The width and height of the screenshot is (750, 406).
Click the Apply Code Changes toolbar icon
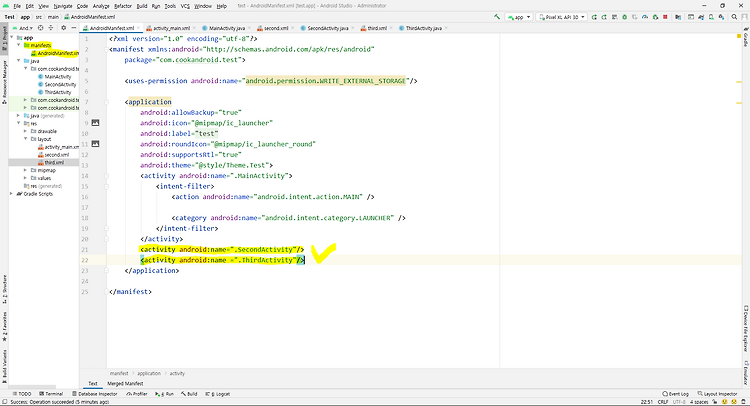point(615,17)
